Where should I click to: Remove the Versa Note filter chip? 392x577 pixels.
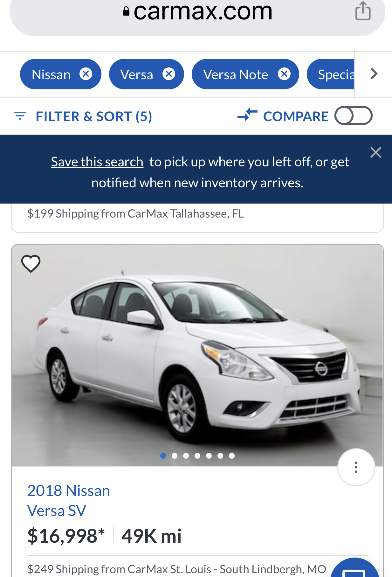pyautogui.click(x=284, y=74)
